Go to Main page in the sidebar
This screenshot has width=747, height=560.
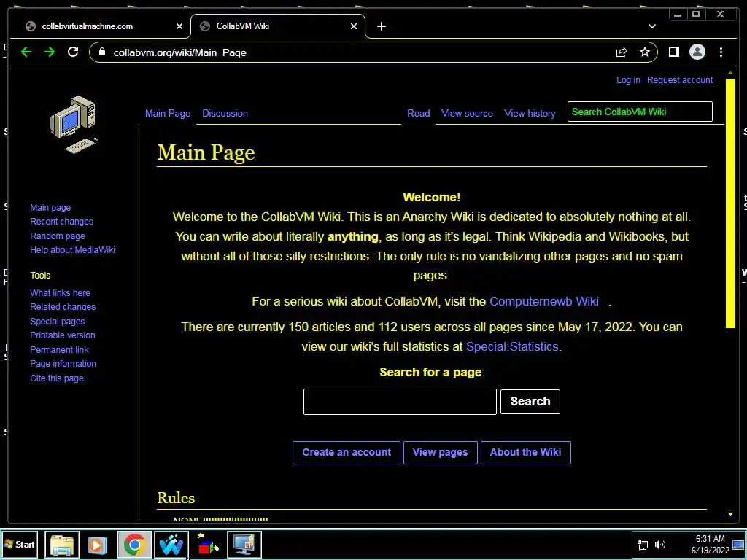click(x=50, y=208)
